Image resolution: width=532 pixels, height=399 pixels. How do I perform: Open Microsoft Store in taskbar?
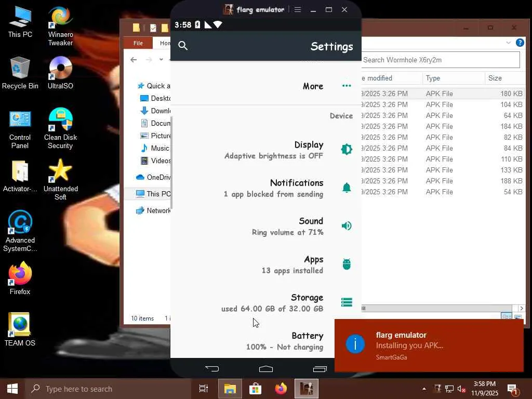click(x=255, y=389)
